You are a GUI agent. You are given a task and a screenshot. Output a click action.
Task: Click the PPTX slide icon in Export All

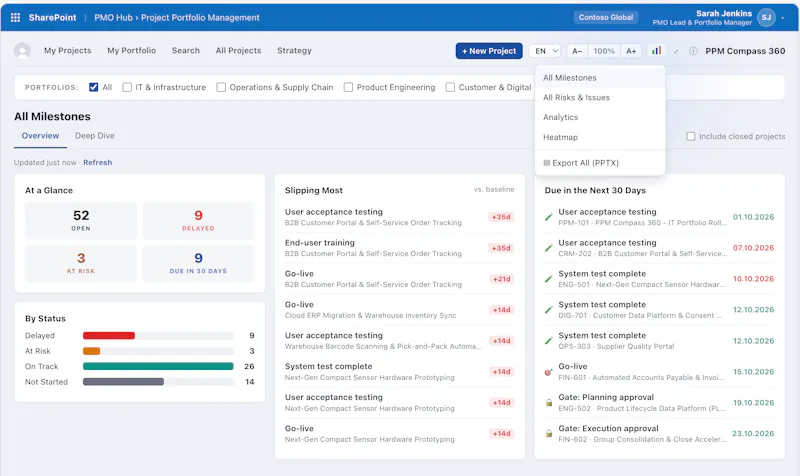(546, 163)
